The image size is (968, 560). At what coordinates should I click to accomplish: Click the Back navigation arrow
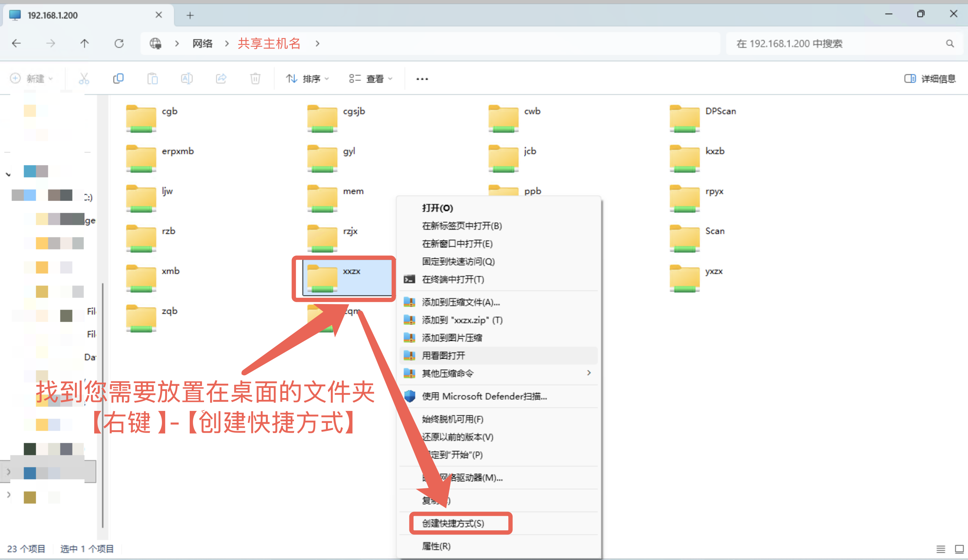click(x=16, y=44)
